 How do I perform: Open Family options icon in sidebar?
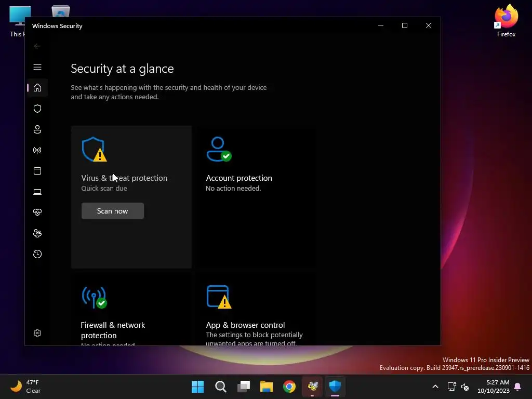coord(37,233)
